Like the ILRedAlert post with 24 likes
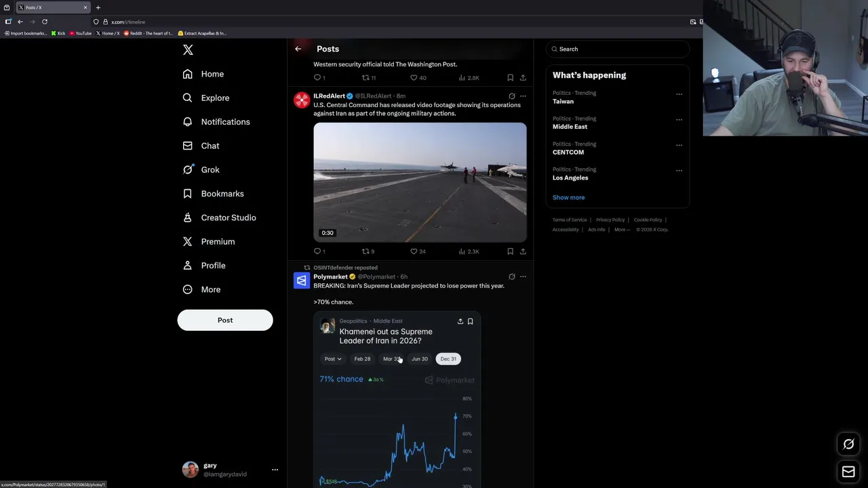This screenshot has height=488, width=868. [x=418, y=251]
